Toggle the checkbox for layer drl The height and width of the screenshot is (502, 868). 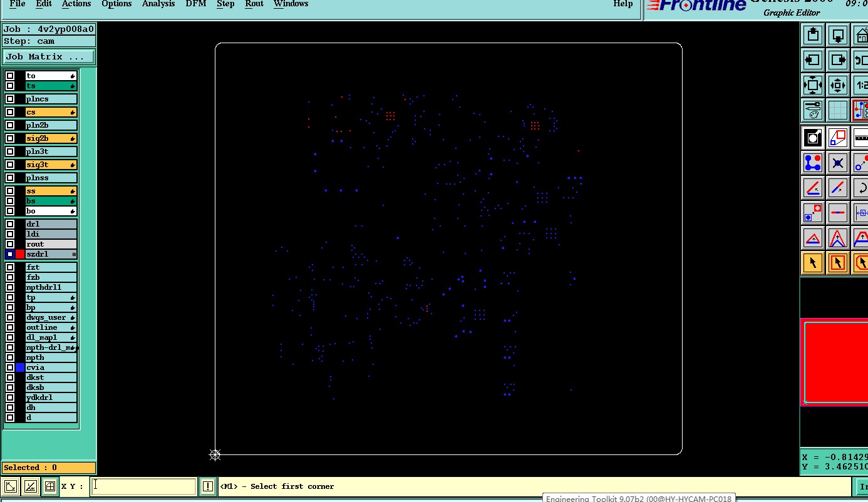click(x=10, y=224)
